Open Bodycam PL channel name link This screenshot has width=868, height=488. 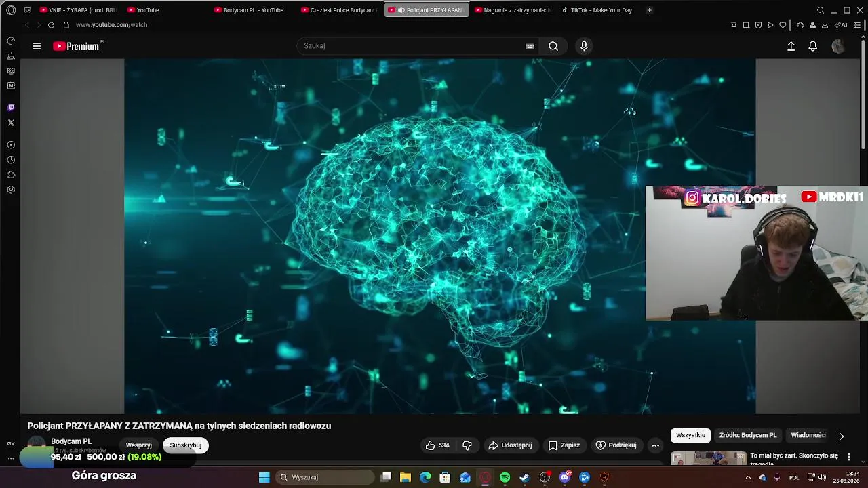coord(71,441)
